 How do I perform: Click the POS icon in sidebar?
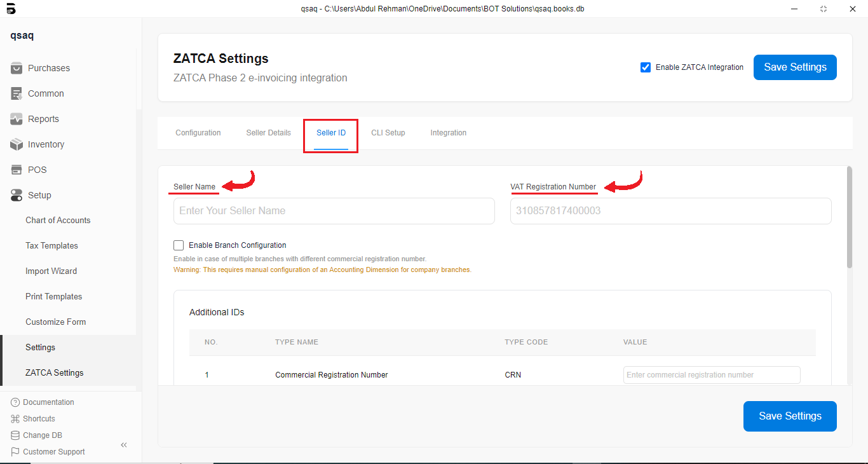click(x=17, y=170)
